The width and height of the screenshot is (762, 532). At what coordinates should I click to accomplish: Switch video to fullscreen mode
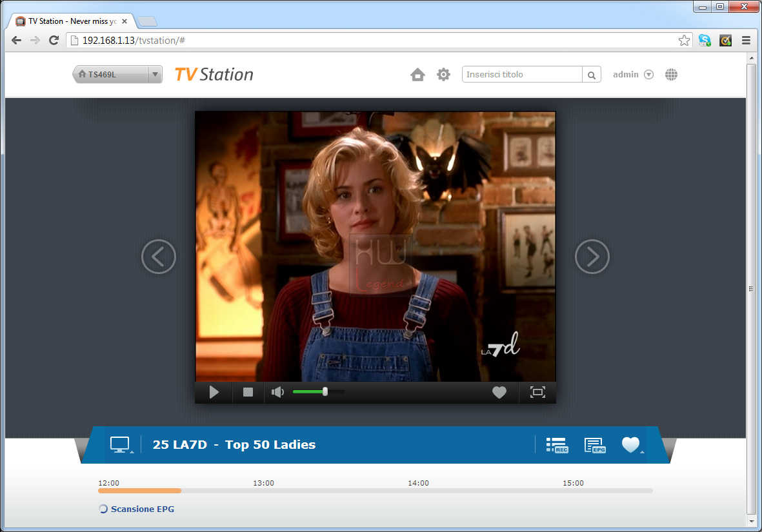click(x=537, y=392)
